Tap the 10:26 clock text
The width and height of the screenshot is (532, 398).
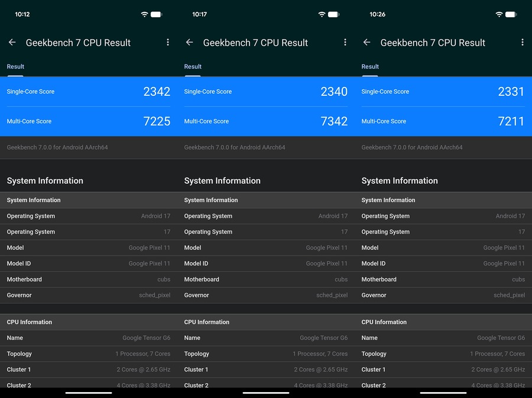(x=377, y=14)
